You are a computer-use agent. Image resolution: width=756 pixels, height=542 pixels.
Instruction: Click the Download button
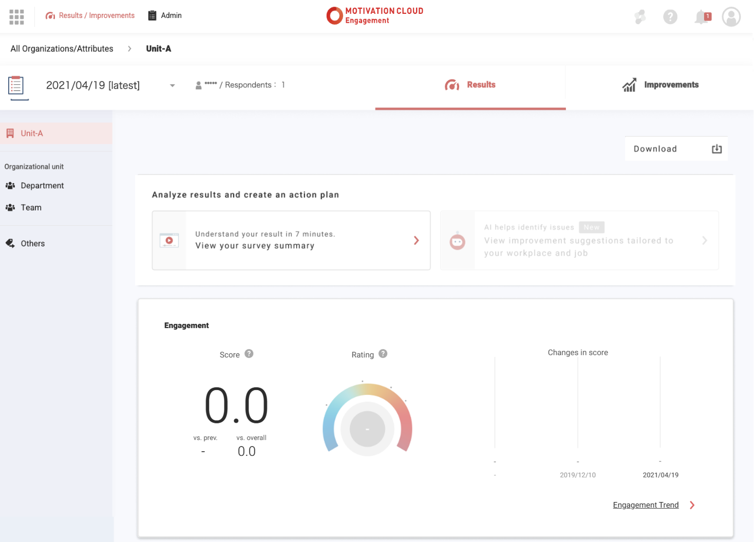[x=676, y=149]
